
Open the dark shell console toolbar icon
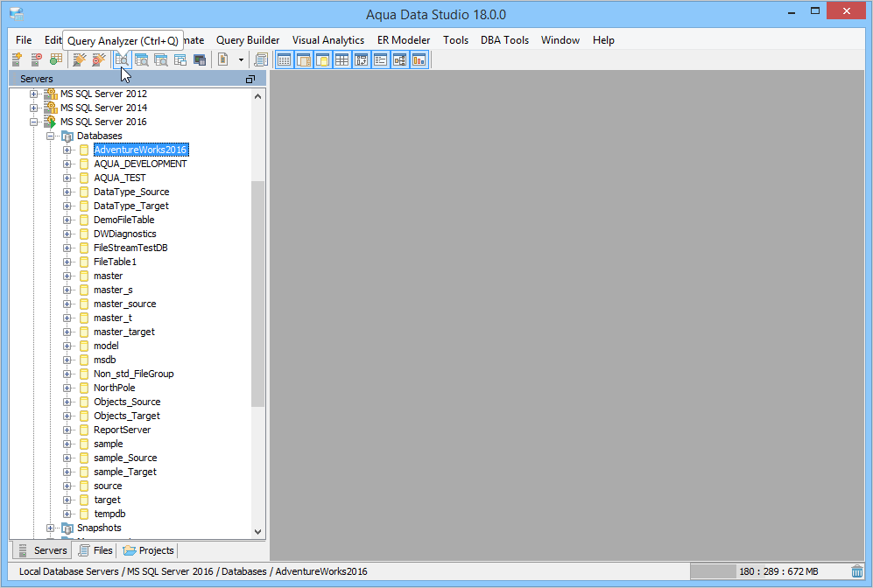(200, 59)
